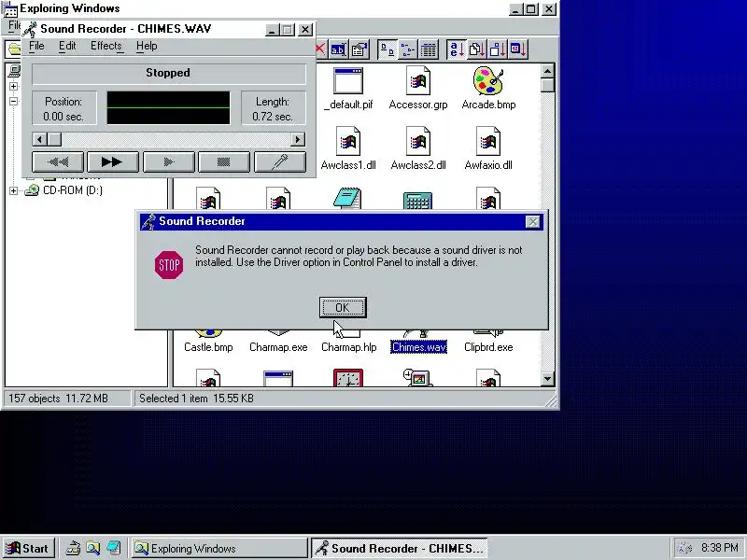Click 'Selected 1 item 15.55 KB' status text

(196, 399)
